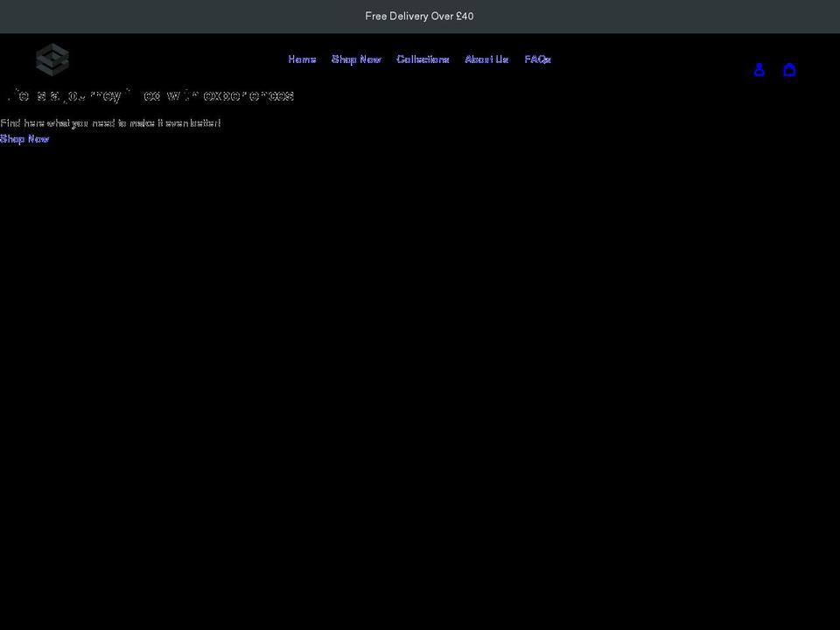Click the Home menu item
840x630 pixels.
click(302, 59)
